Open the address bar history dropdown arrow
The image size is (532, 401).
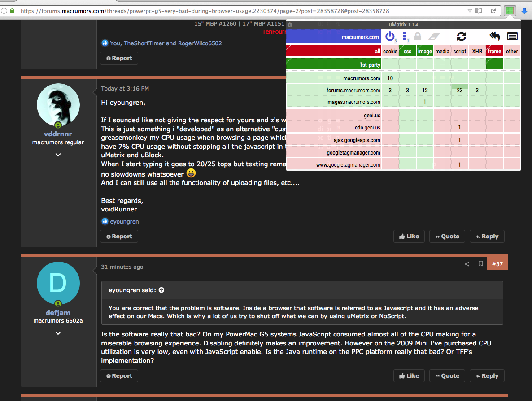[x=470, y=11]
